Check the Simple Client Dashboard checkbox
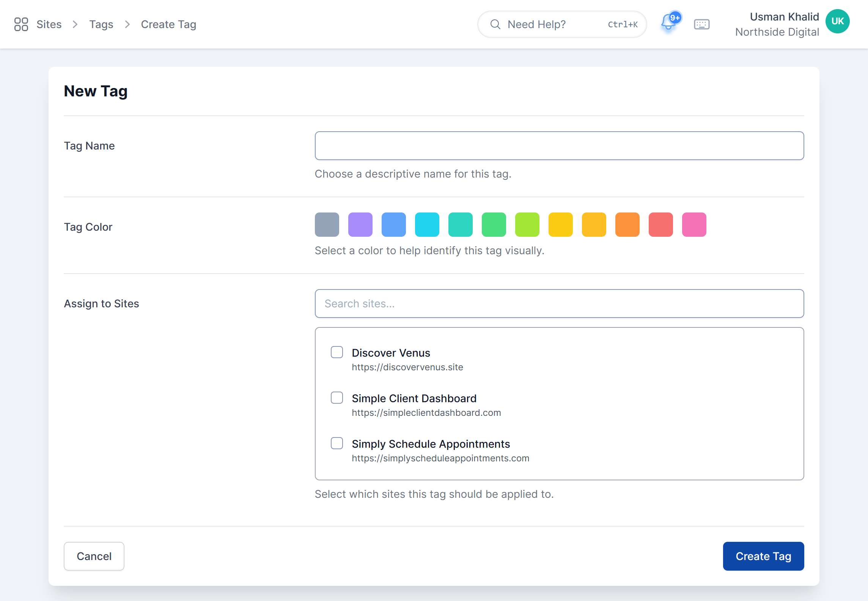This screenshot has width=868, height=601. [x=337, y=398]
